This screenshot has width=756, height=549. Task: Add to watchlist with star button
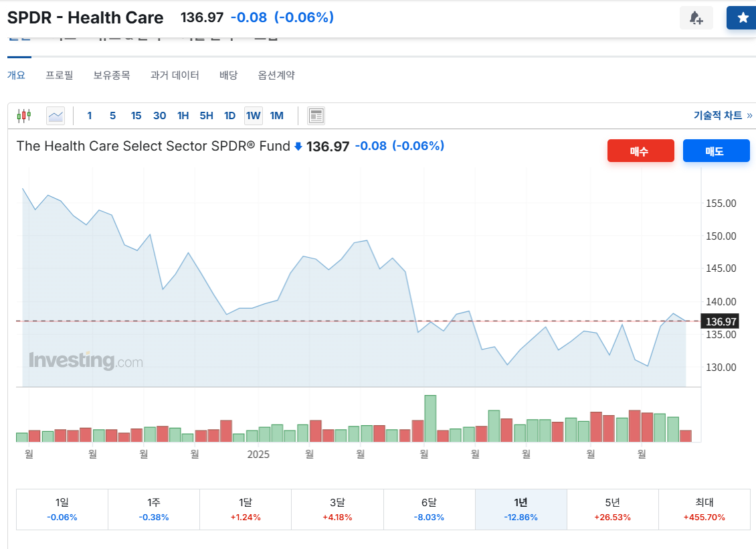click(743, 18)
